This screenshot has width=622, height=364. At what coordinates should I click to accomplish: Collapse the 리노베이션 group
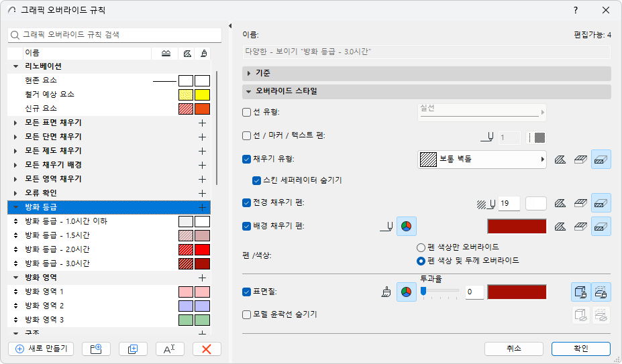click(x=16, y=66)
